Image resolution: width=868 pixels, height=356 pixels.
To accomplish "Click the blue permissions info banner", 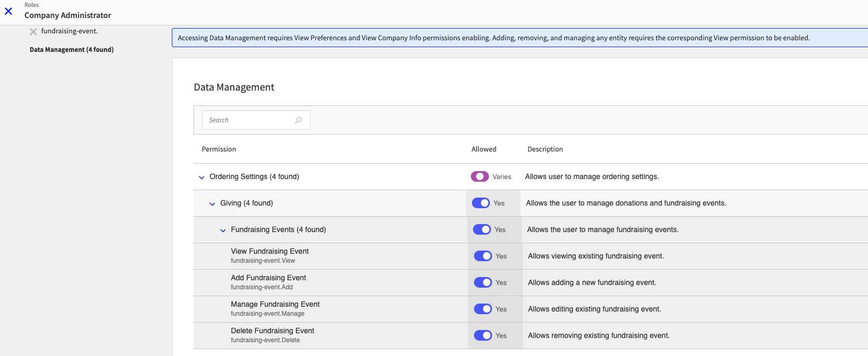I will (520, 38).
